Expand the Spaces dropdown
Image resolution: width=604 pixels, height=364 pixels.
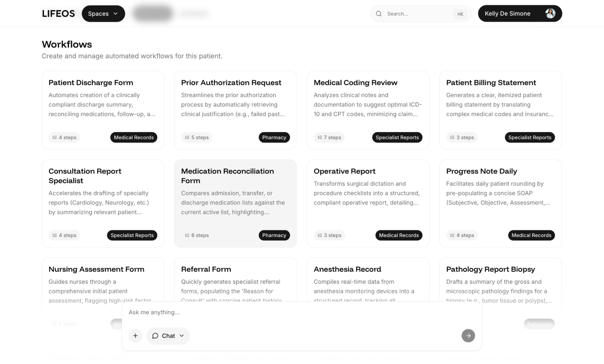103,14
